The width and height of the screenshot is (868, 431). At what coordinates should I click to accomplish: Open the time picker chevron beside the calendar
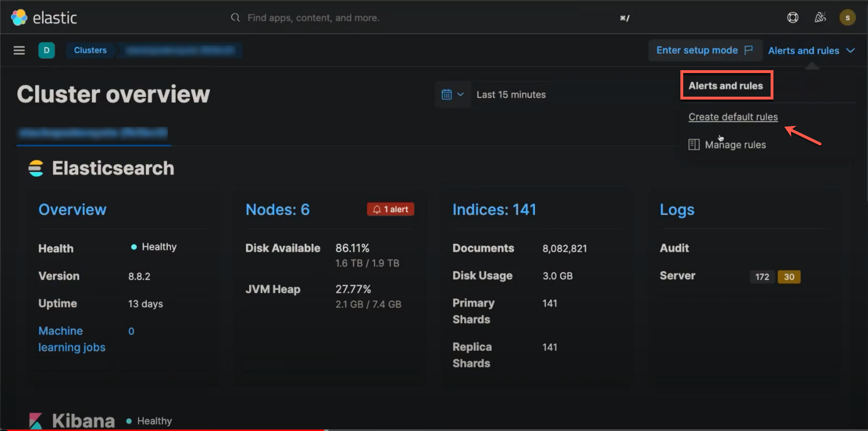[x=461, y=94]
